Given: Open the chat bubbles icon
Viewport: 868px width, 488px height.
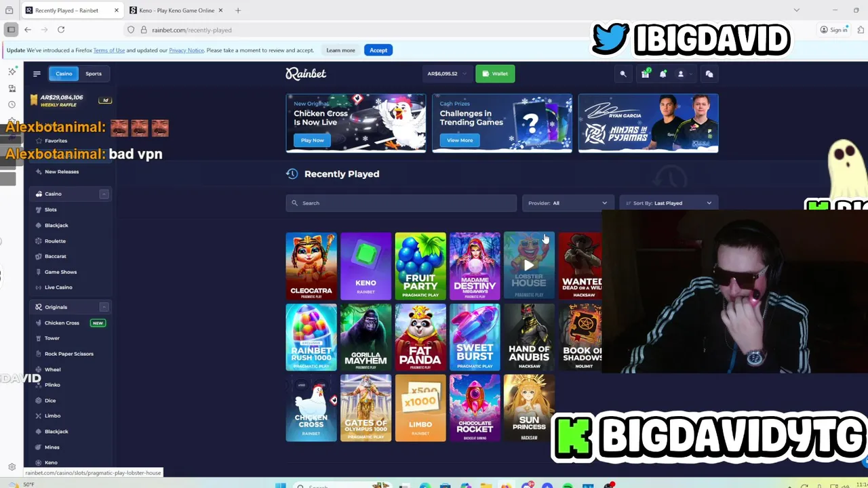Looking at the screenshot, I should click(709, 74).
